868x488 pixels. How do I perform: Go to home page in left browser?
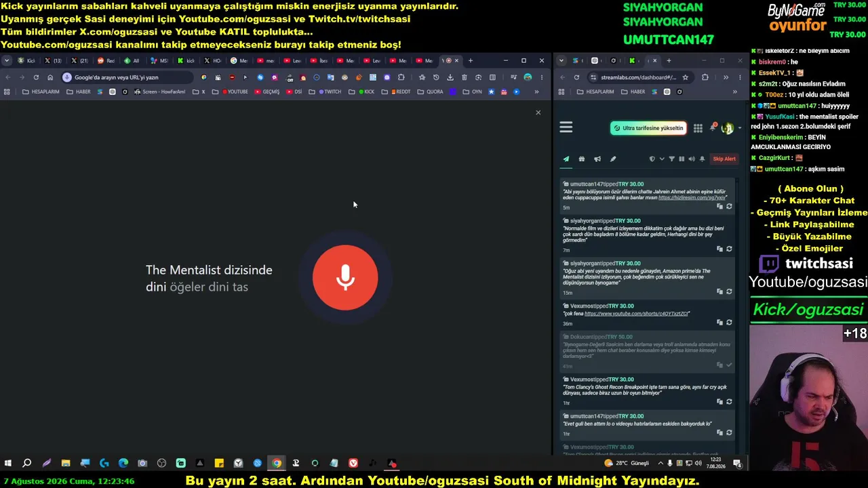(50, 77)
